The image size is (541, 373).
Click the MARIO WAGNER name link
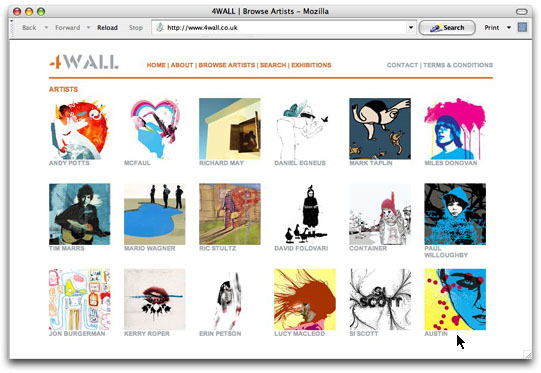[149, 248]
